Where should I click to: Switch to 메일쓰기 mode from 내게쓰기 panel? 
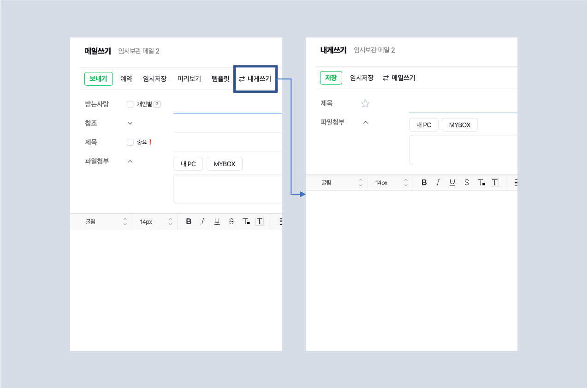(399, 78)
